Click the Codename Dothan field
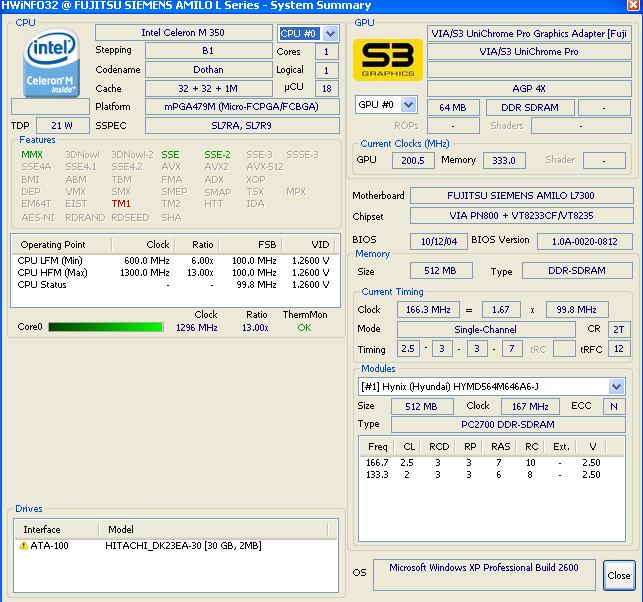 tap(208, 70)
